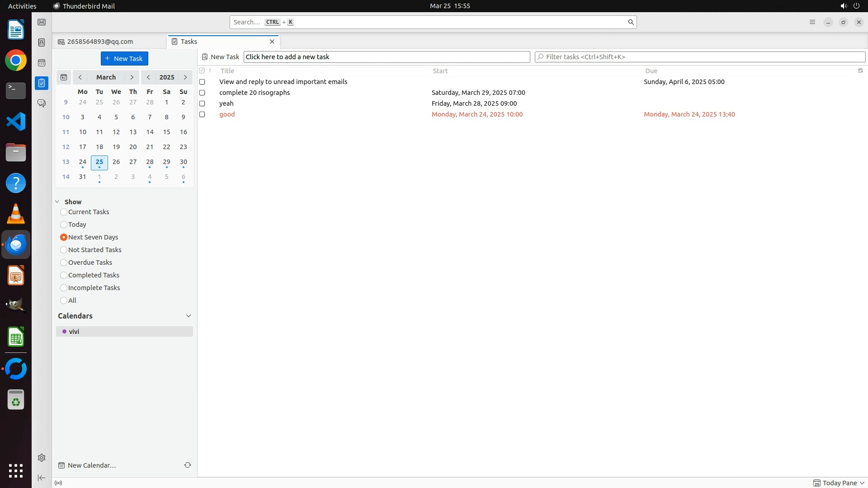The width and height of the screenshot is (868, 488).
Task: Select the Completed Tasks filter option
Action: pos(64,275)
